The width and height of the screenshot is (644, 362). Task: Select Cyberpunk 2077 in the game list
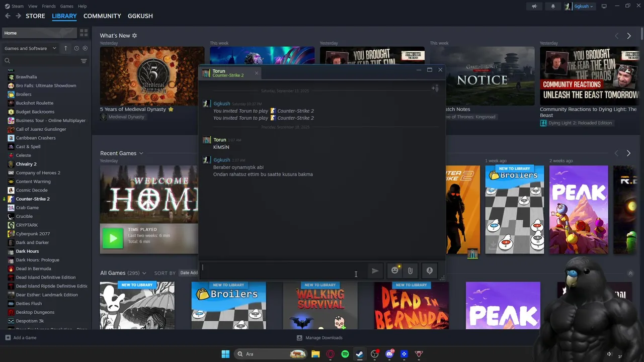pos(33,234)
